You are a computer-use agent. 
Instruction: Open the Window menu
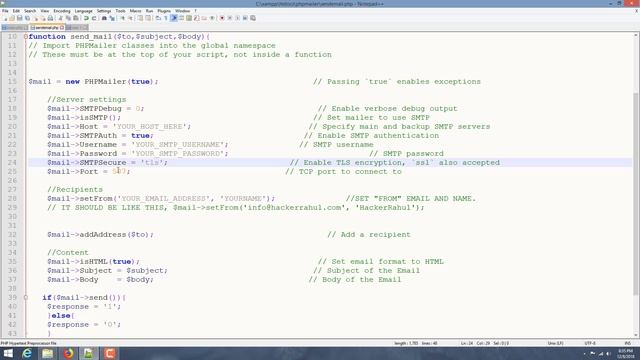tap(182, 11)
